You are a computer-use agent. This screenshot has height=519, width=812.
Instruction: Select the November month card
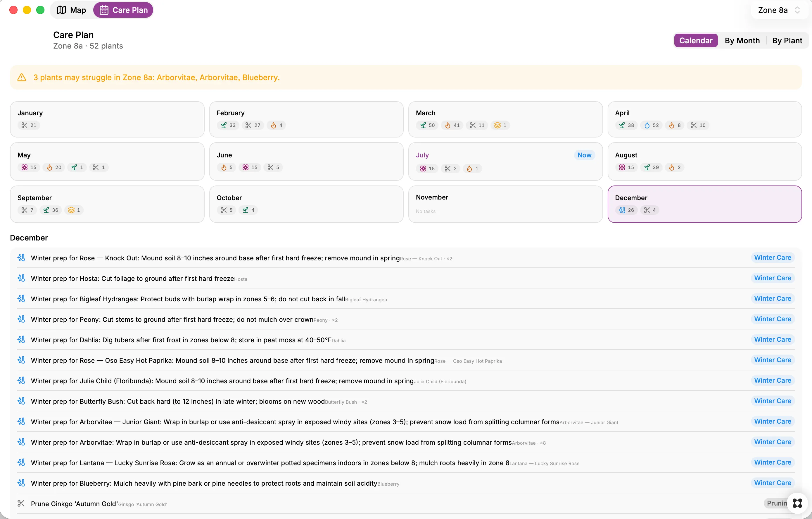505,204
